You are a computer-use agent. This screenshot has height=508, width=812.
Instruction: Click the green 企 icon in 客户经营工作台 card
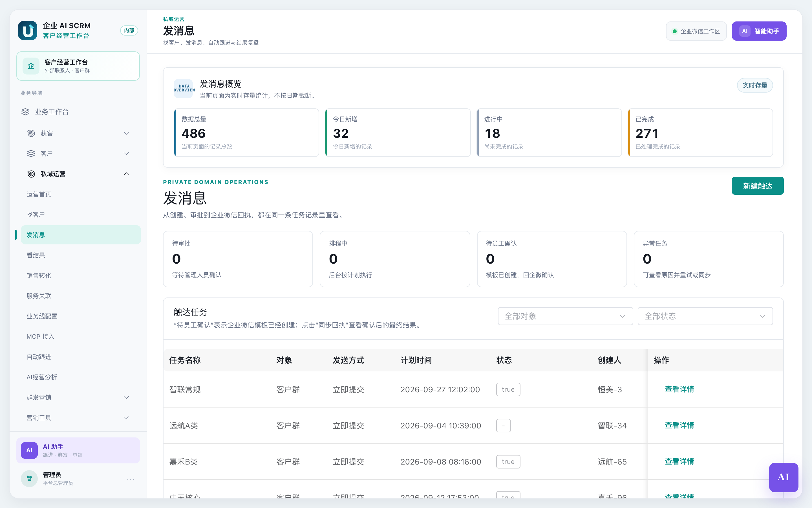coord(31,66)
